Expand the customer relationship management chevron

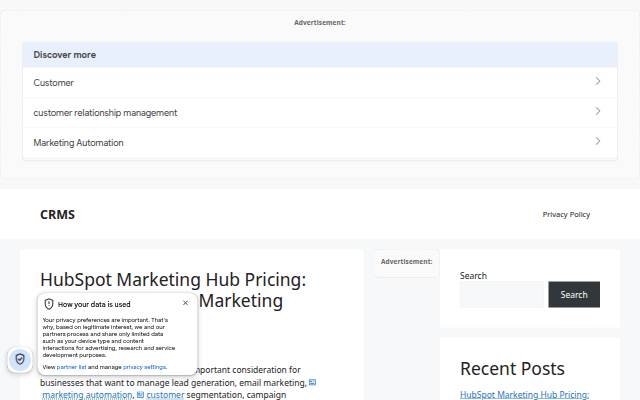[598, 111]
